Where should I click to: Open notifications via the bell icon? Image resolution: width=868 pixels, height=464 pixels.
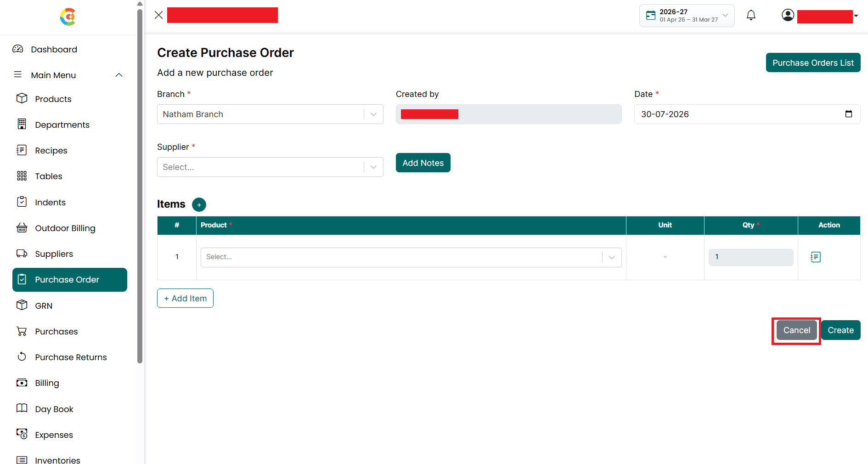(751, 15)
